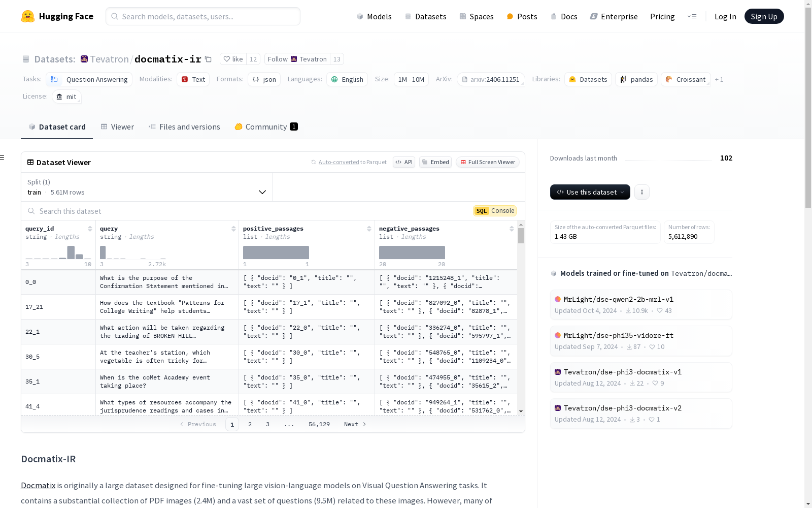Visit the Pricing page

pyautogui.click(x=662, y=16)
